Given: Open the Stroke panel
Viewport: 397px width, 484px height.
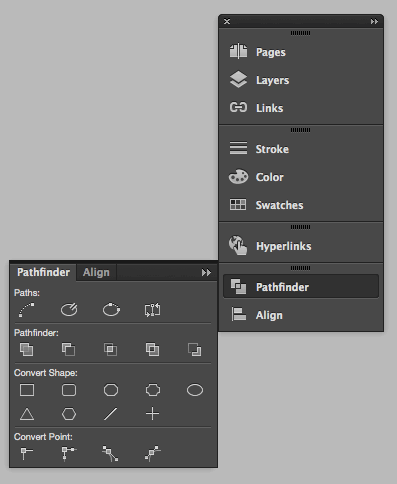Looking at the screenshot, I should click(301, 149).
